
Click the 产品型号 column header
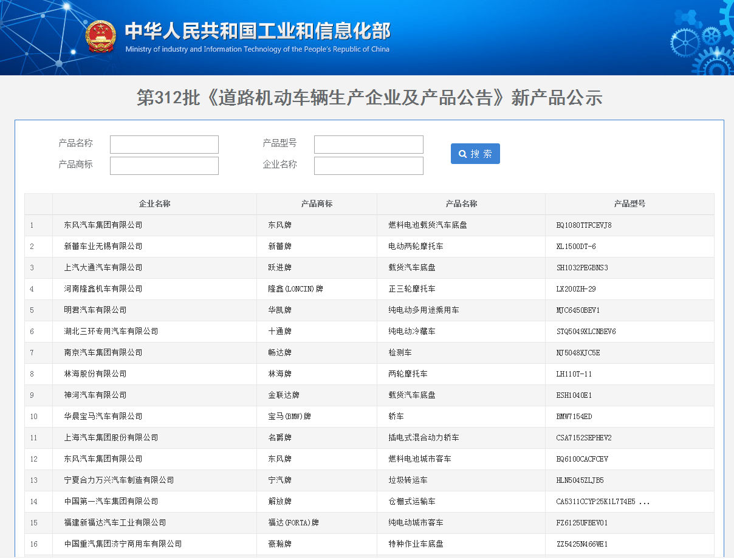(x=629, y=204)
